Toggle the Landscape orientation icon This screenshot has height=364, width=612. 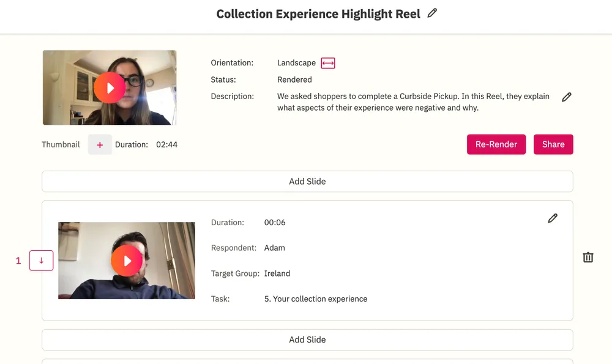(328, 63)
